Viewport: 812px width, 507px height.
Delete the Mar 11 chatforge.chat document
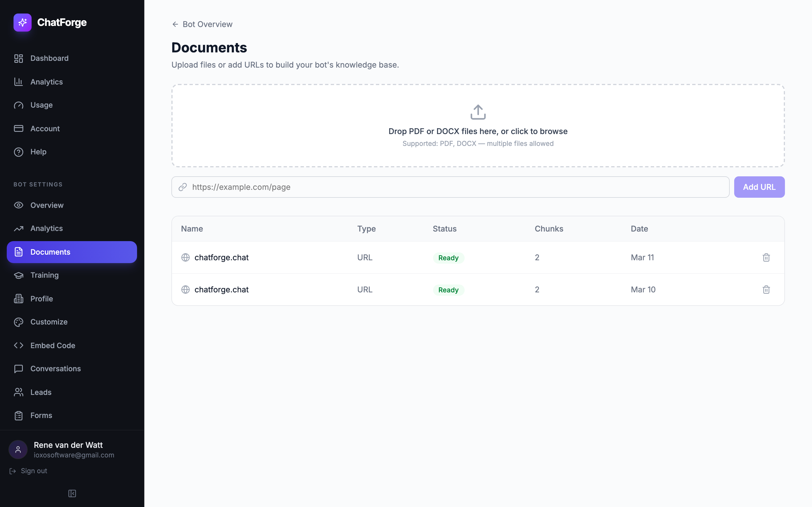(766, 257)
